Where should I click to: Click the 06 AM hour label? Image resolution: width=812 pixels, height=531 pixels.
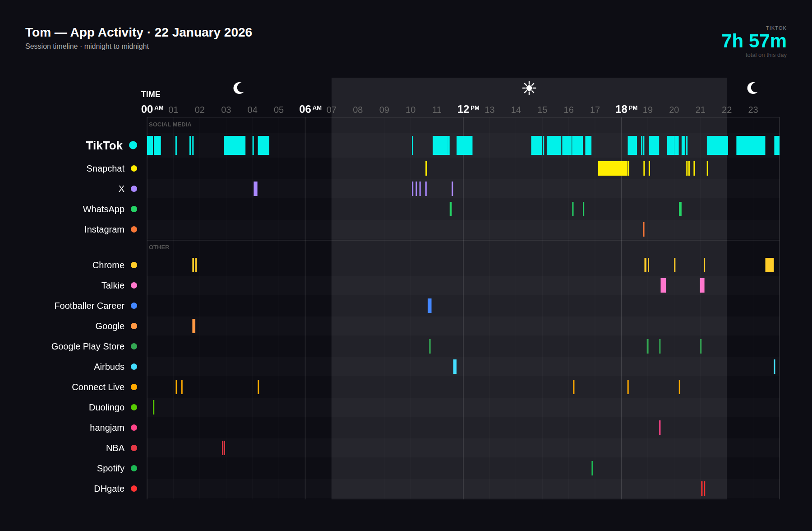(310, 109)
